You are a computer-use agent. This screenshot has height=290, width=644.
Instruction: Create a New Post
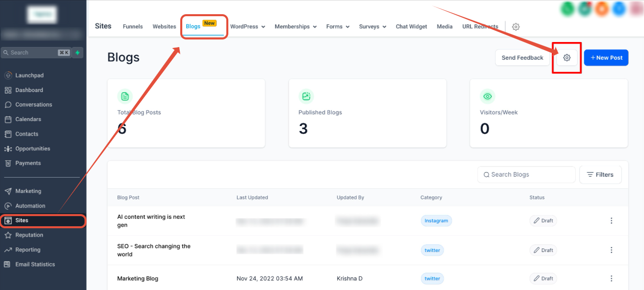pyautogui.click(x=607, y=58)
